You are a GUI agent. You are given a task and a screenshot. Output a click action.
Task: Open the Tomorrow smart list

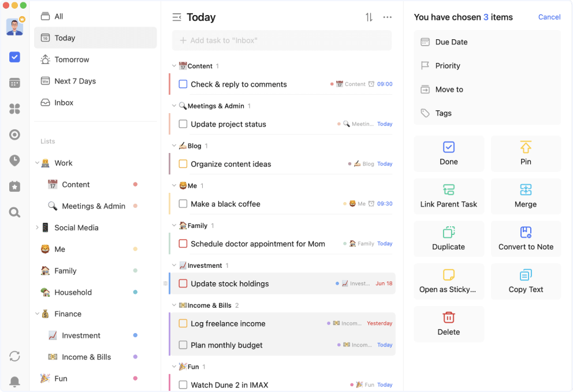[72, 59]
